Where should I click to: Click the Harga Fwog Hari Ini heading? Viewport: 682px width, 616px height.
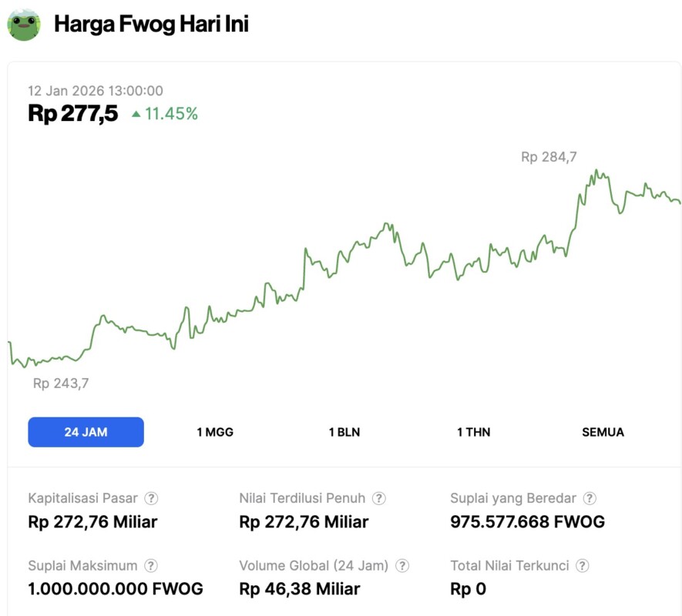click(x=151, y=24)
